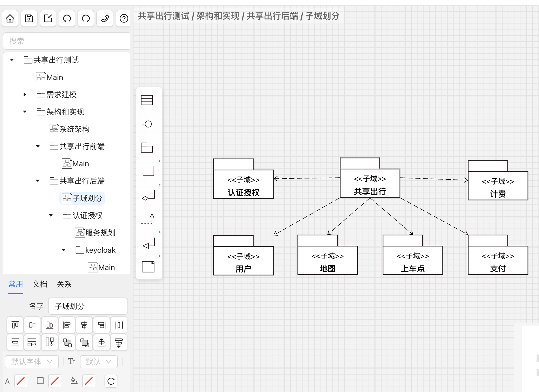Open the 默认字体 font dropdown
Viewport: 539px width, 392px height.
click(32, 362)
